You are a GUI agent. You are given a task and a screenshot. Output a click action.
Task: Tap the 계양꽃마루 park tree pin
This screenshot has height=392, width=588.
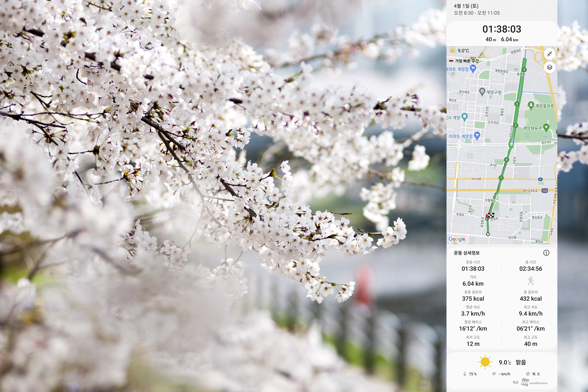tap(531, 105)
